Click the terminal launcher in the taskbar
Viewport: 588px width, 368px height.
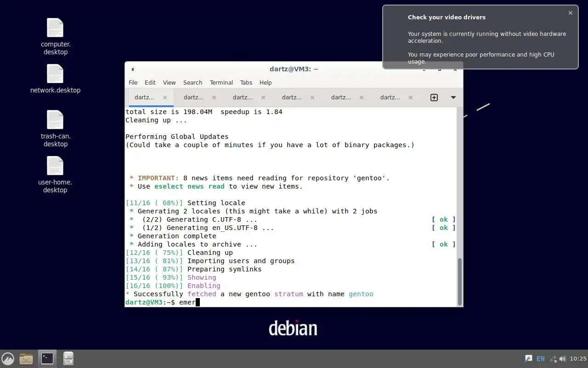pos(47,358)
